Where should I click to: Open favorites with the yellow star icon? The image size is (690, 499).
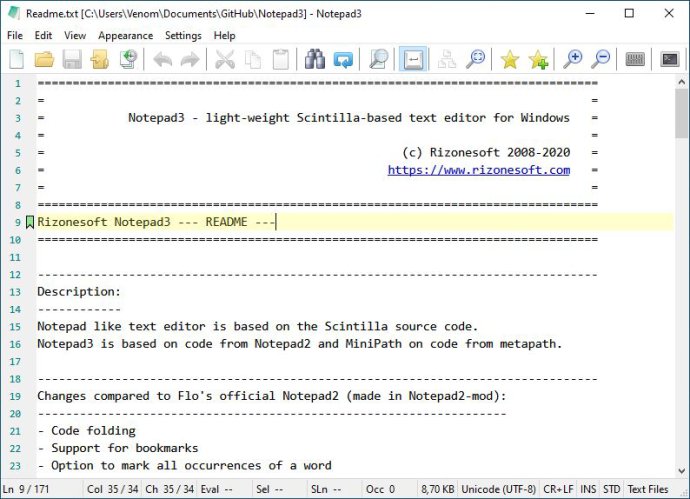click(510, 59)
